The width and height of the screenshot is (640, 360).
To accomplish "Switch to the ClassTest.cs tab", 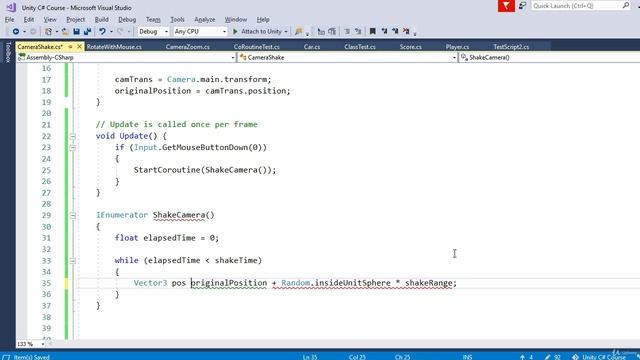I will click(x=360, y=47).
